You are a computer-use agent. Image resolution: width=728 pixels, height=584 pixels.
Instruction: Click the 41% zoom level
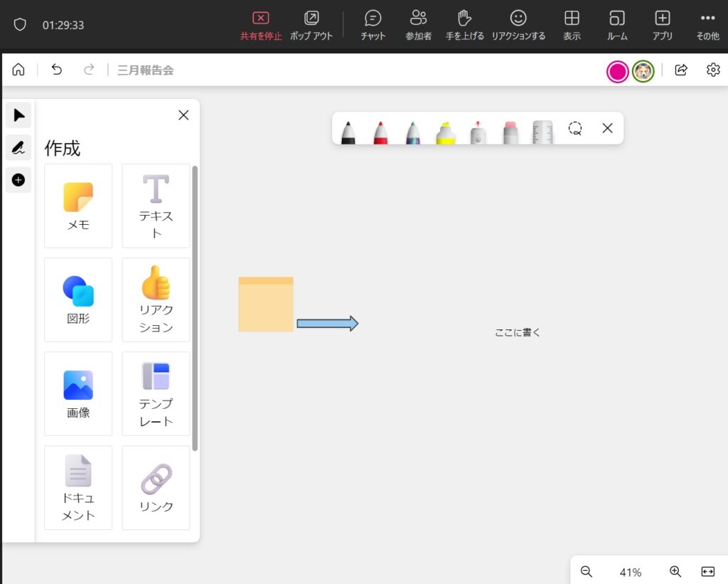click(x=630, y=572)
